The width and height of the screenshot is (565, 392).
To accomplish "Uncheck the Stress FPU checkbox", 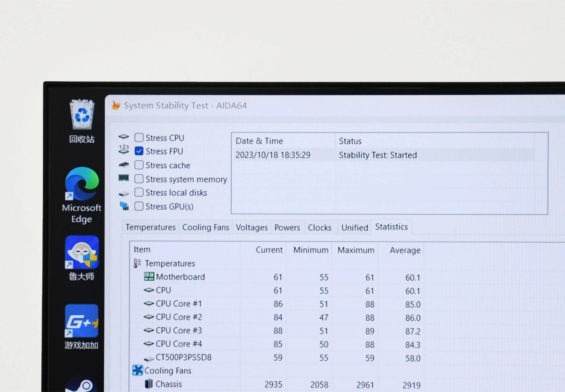I will (x=139, y=151).
